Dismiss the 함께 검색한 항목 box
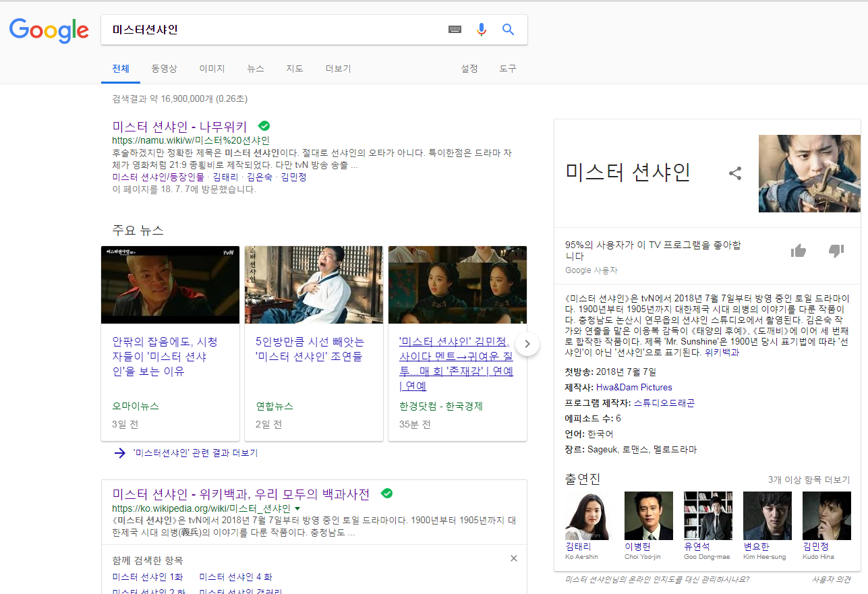 point(514,558)
